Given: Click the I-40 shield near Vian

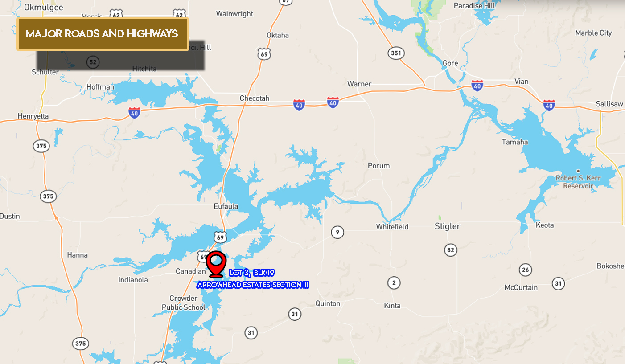Looking at the screenshot, I should 477,85.
